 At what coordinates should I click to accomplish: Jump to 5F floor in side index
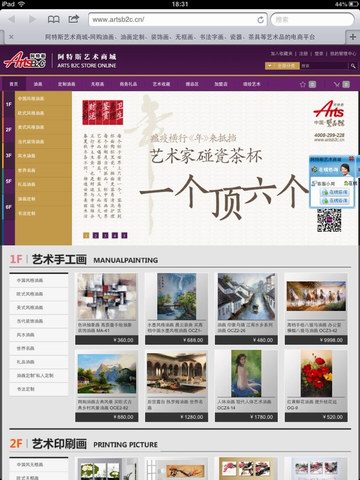(x=8, y=181)
